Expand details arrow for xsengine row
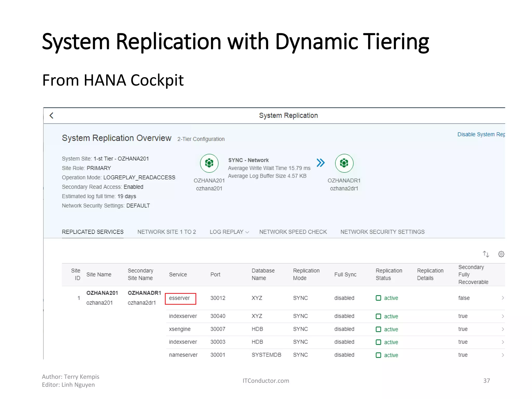 click(503, 329)
